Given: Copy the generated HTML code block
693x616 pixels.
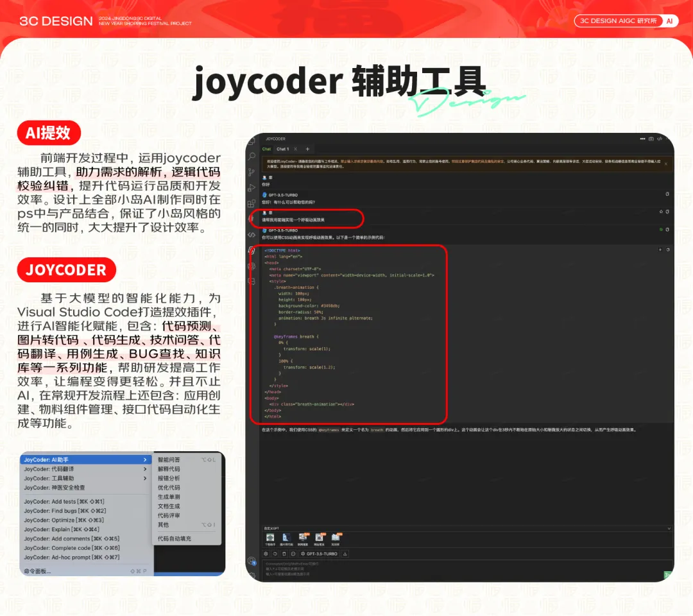Looking at the screenshot, I should tap(668, 250).
